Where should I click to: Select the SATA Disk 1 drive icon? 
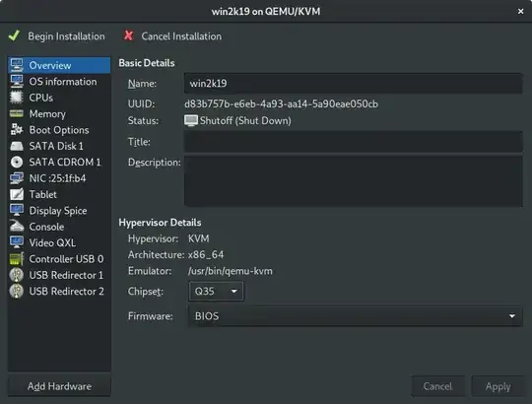coord(17,146)
